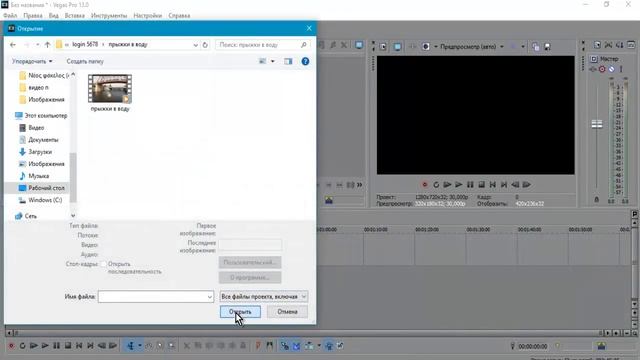This screenshot has height=360, width=640.
Task: Insert marker from bottom toolbar
Action: [x=258, y=346]
